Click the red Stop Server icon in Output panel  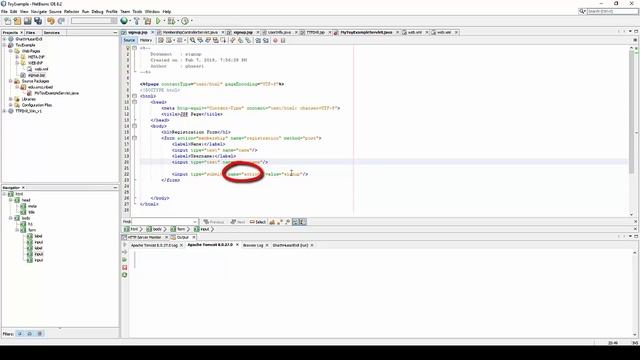[124, 267]
